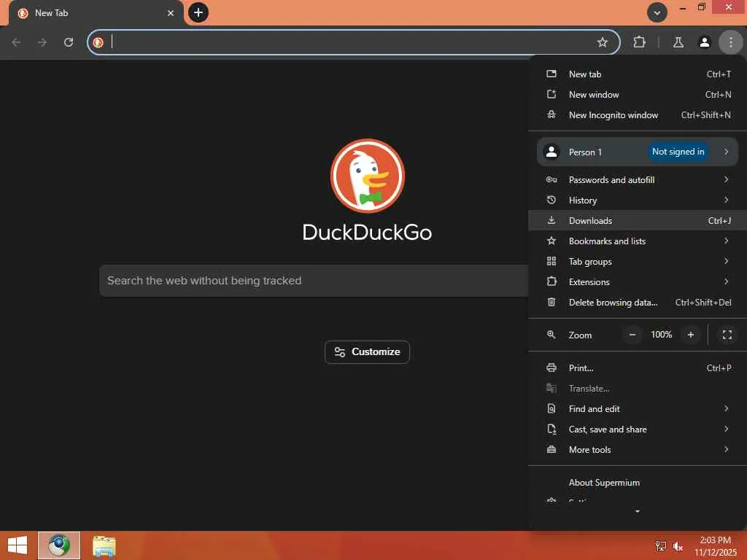The width and height of the screenshot is (747, 560).
Task: Click the Customize button
Action: coord(367,352)
